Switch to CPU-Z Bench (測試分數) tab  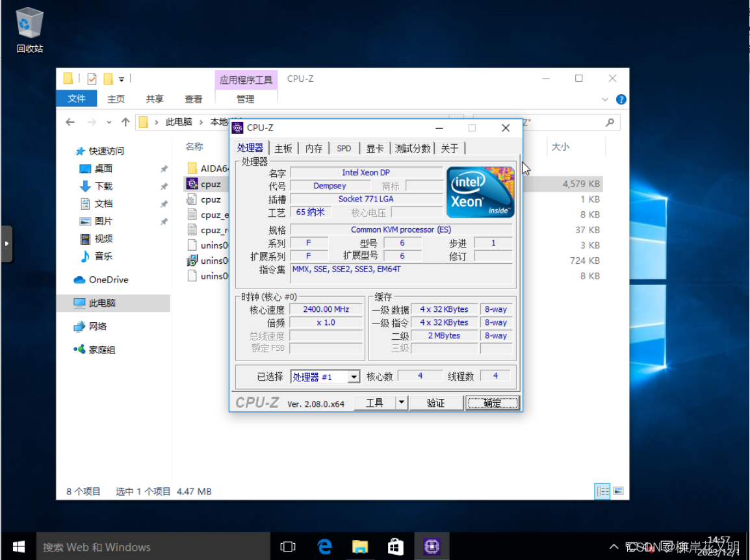coord(412,148)
